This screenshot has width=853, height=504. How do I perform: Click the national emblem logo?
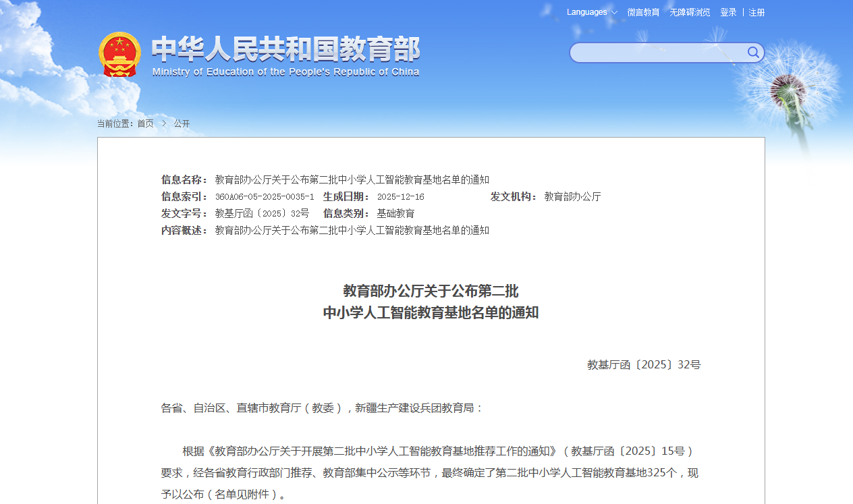click(x=119, y=55)
